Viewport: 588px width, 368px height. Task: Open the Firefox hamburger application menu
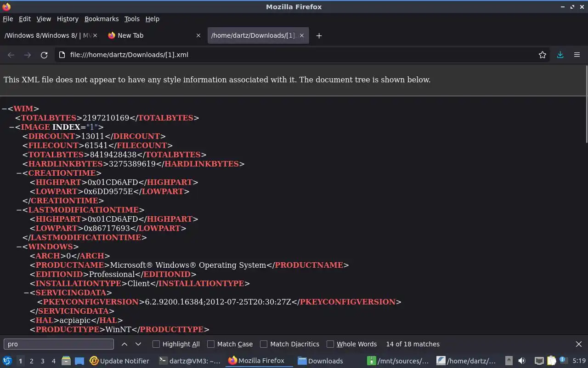(x=577, y=55)
